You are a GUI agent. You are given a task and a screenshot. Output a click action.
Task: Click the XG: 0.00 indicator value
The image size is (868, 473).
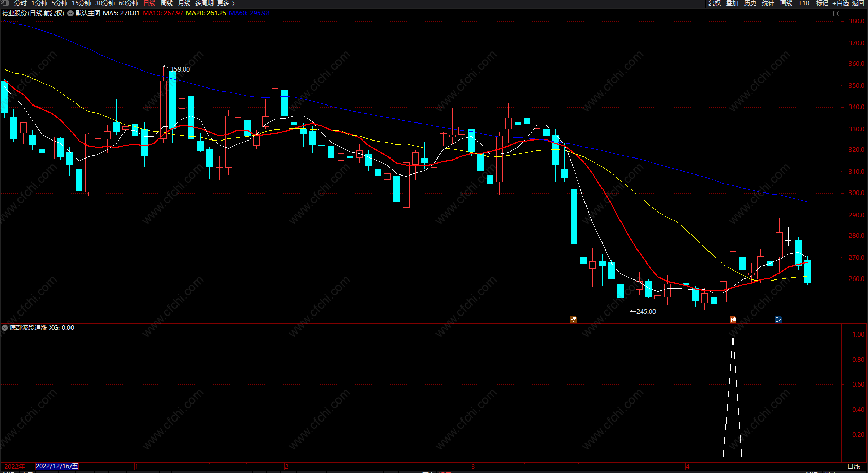[x=62, y=328]
